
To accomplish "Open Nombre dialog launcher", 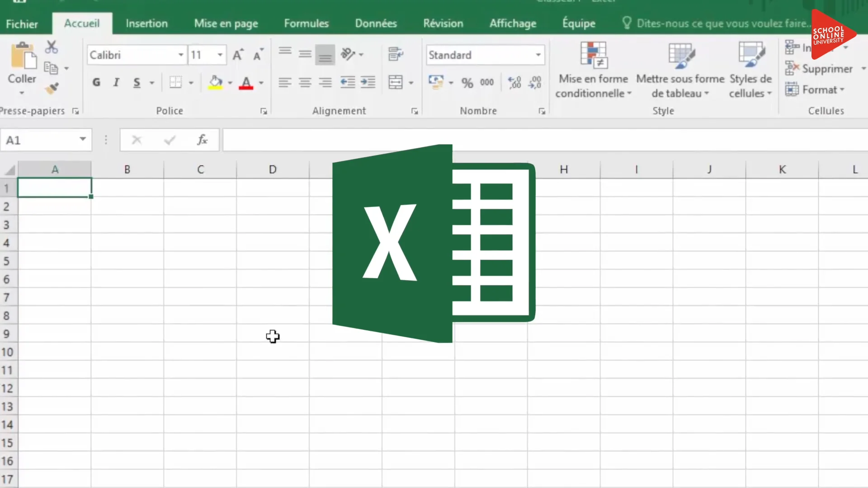I will (x=542, y=111).
